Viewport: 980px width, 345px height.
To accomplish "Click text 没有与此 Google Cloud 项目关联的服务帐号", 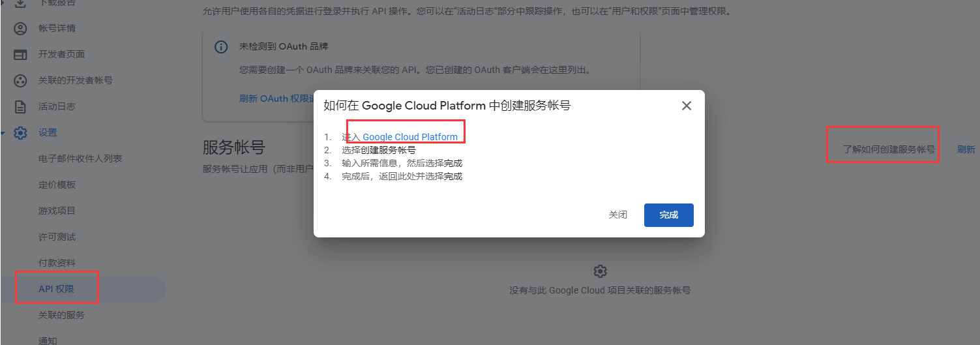I will click(x=600, y=290).
